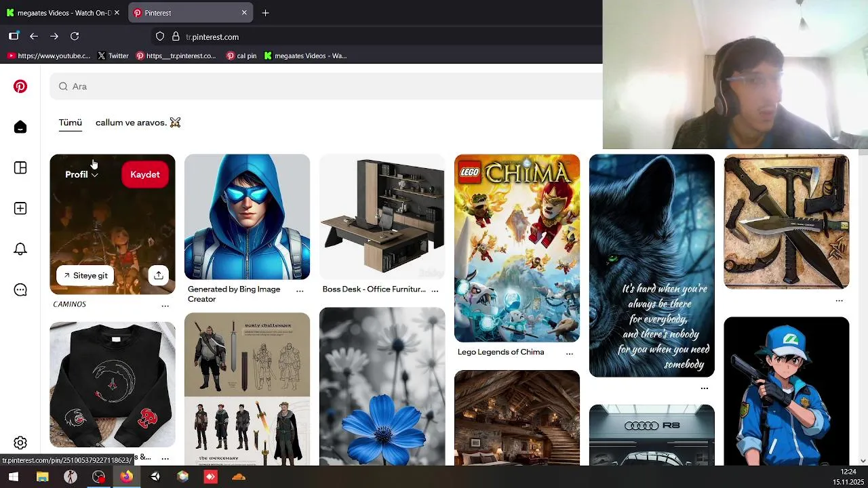868x488 pixels.
Task: Expand the Profil board dropdown on pin
Action: coord(81,174)
